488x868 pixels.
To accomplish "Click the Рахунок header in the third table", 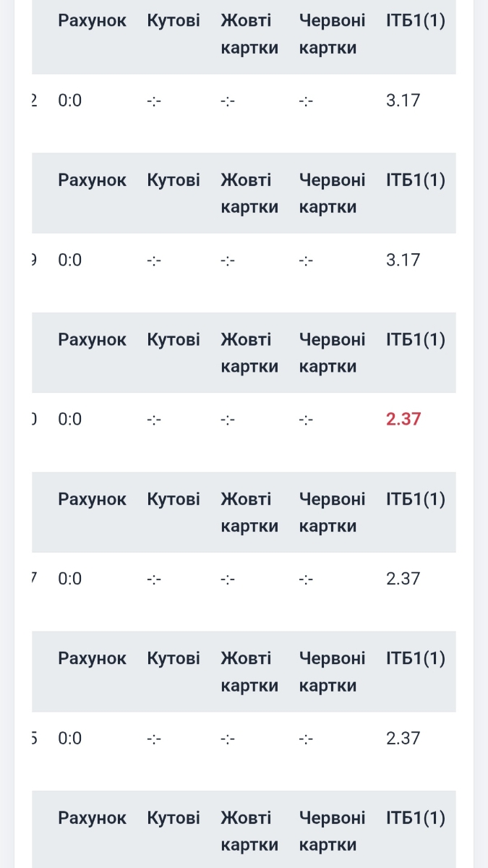I will pos(92,339).
